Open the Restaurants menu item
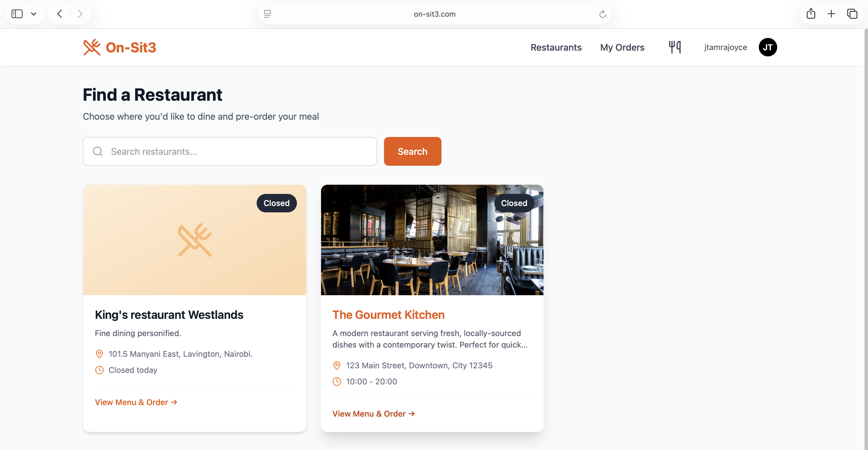 [556, 47]
